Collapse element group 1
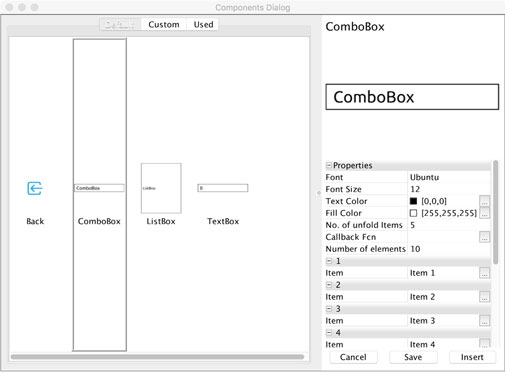 pos(329,261)
